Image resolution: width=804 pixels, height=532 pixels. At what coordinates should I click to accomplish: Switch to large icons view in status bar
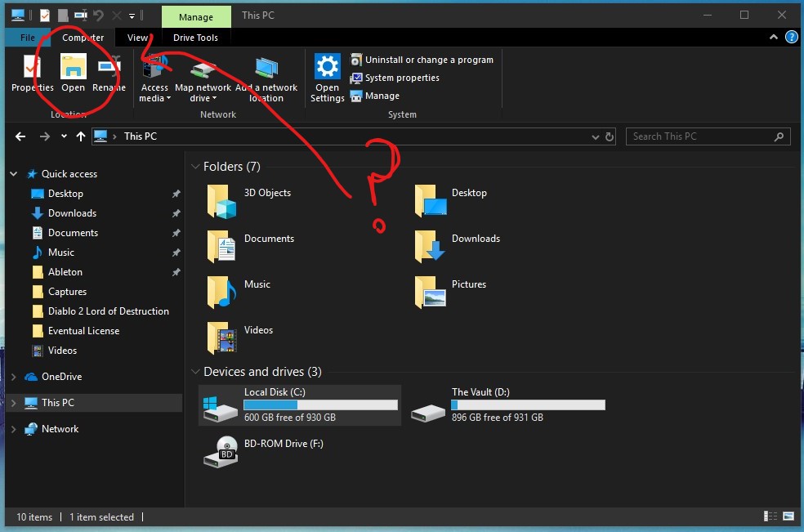click(788, 516)
